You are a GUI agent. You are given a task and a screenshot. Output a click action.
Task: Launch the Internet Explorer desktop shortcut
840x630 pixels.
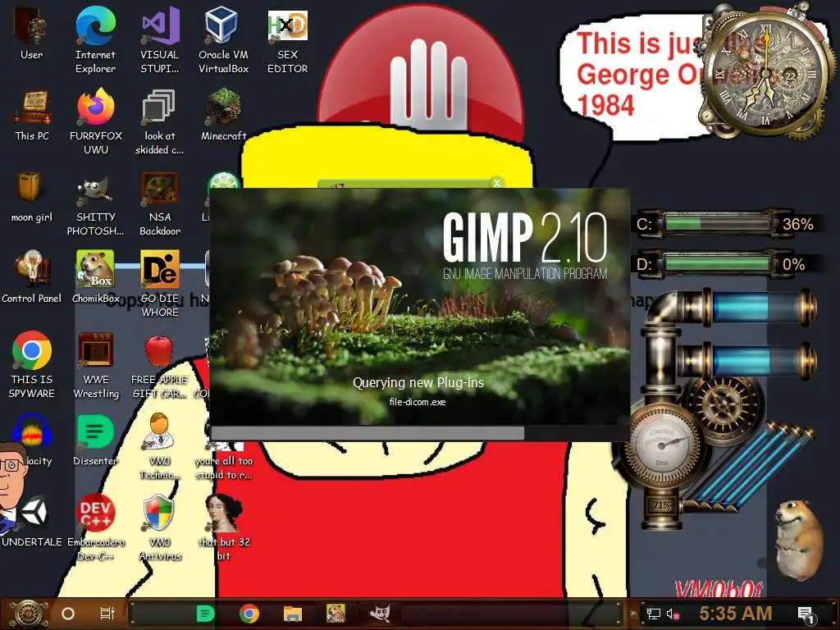coord(95,39)
